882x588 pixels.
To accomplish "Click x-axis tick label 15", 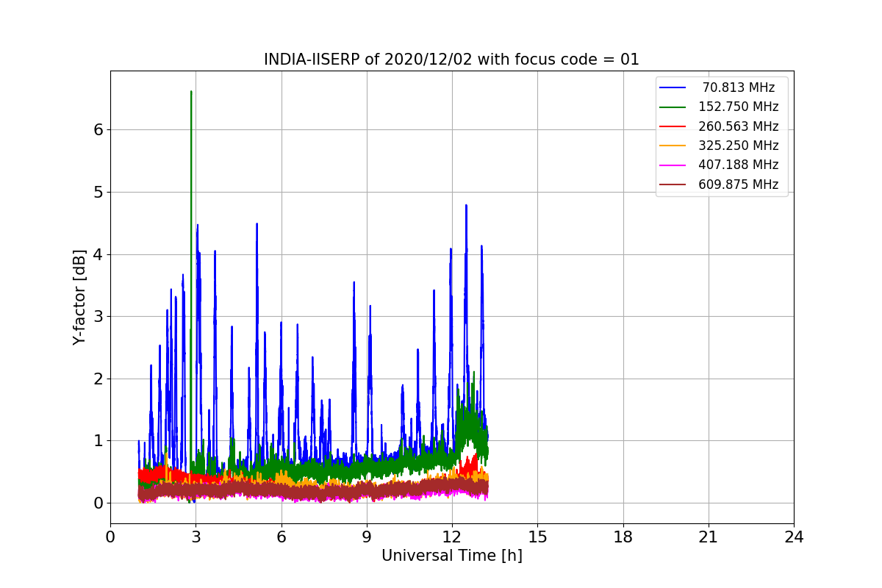I will tap(537, 537).
